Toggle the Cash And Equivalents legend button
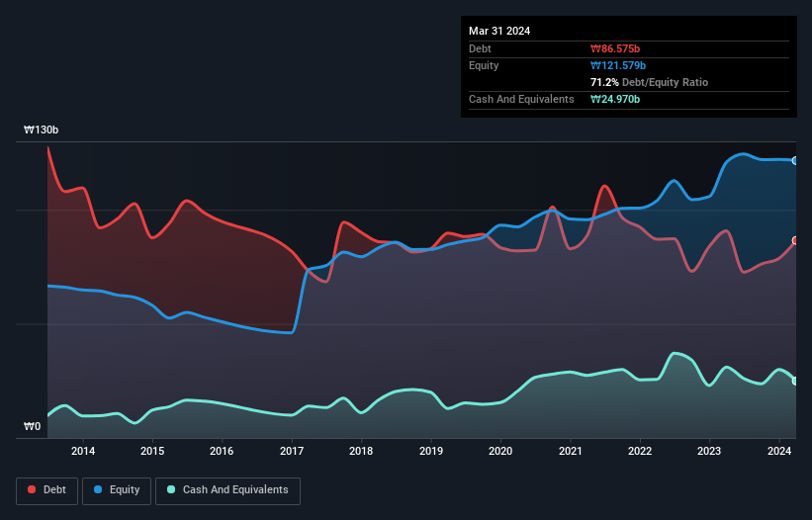The width and height of the screenshot is (812, 520). [227, 490]
